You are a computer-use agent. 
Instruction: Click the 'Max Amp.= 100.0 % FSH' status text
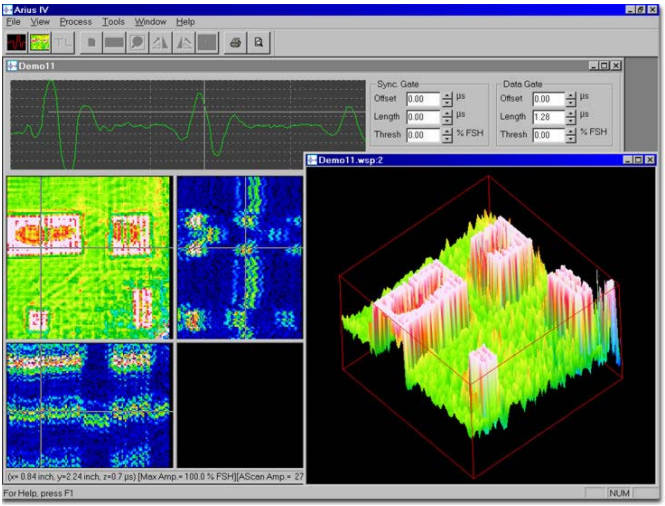[187, 476]
